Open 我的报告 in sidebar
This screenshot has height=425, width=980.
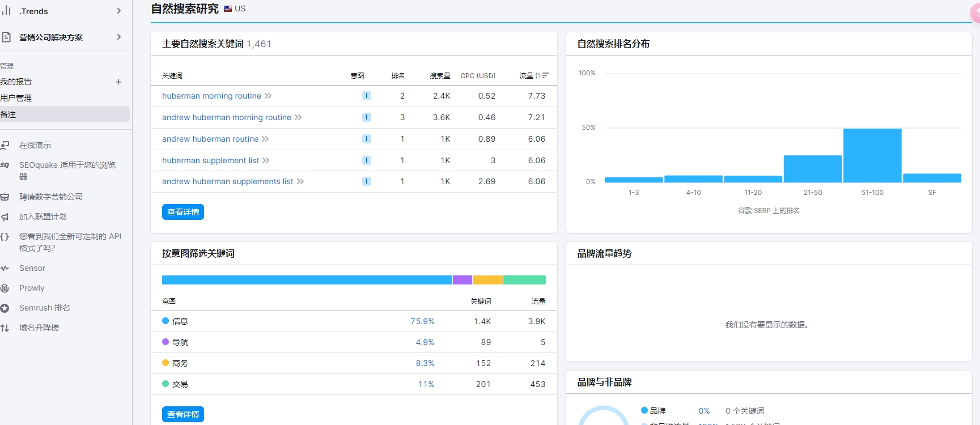coord(16,82)
